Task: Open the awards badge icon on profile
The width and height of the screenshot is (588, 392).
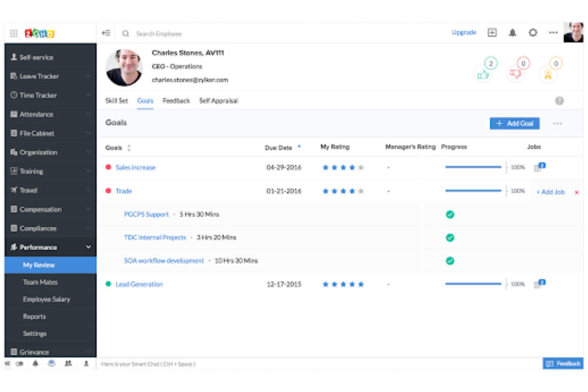Action: tap(549, 73)
